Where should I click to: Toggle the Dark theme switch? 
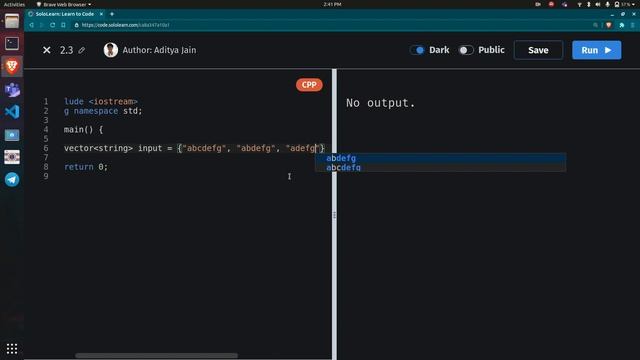[x=417, y=50]
